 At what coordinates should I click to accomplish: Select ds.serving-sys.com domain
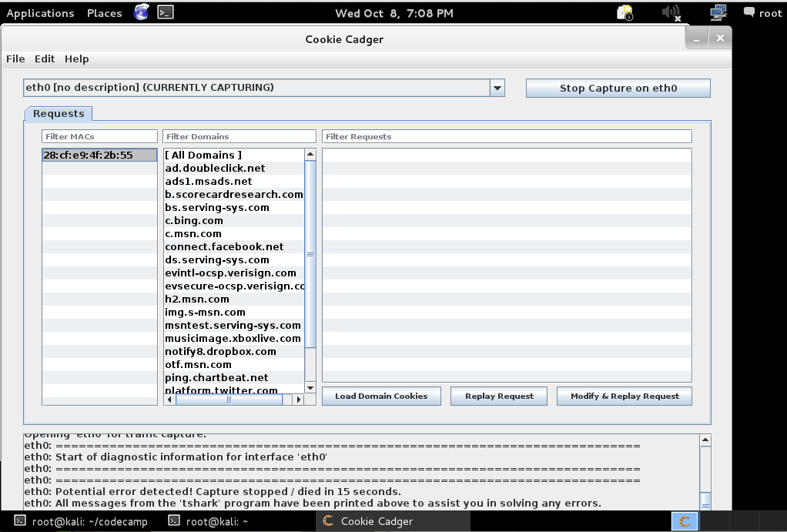click(x=234, y=259)
